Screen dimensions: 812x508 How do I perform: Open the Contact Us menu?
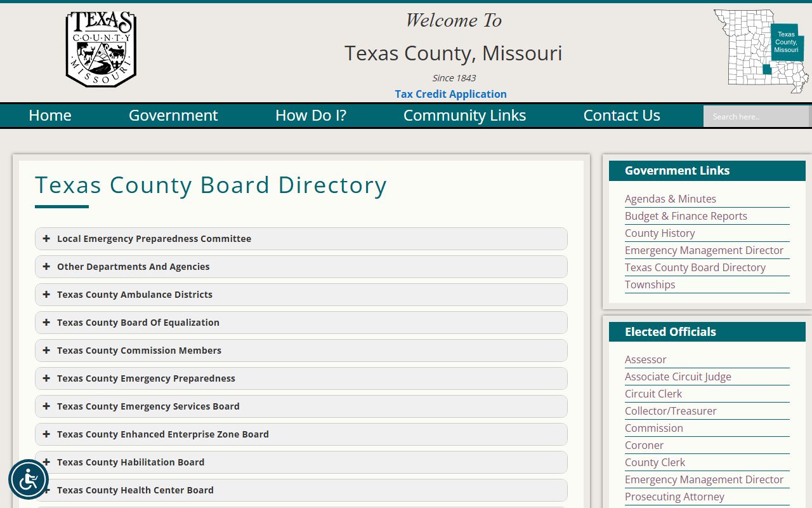622,116
